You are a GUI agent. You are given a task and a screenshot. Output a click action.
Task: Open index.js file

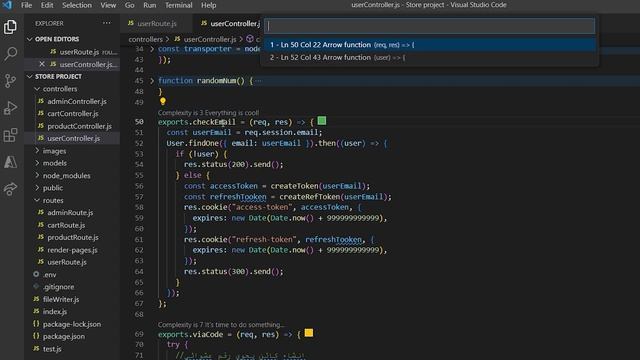(72, 311)
